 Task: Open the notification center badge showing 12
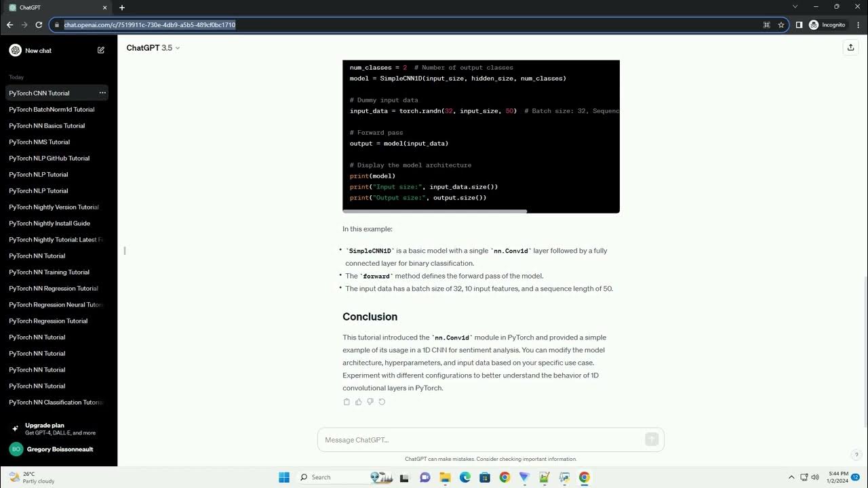pos(856,477)
